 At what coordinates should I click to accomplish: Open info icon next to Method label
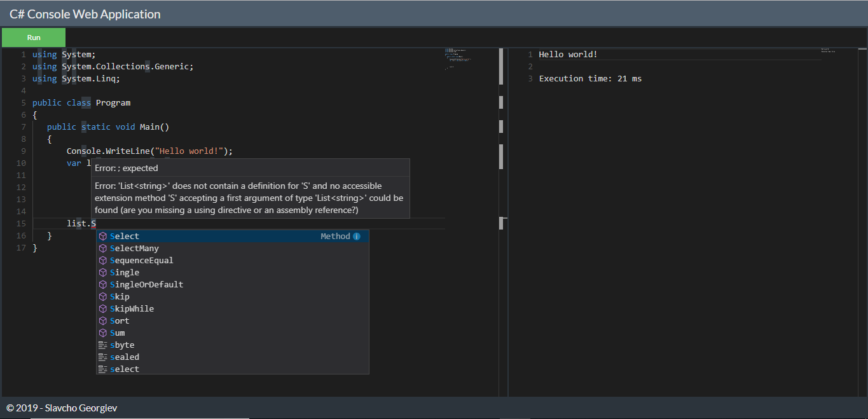point(357,237)
